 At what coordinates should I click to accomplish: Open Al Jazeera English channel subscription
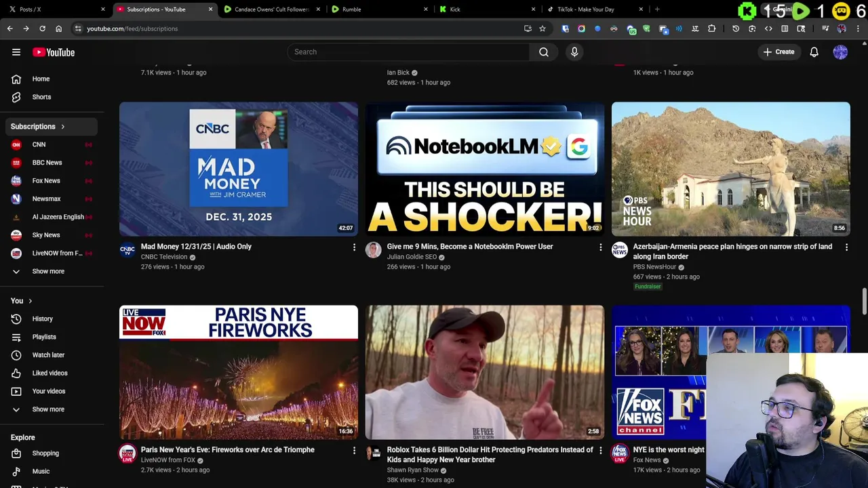(53, 217)
